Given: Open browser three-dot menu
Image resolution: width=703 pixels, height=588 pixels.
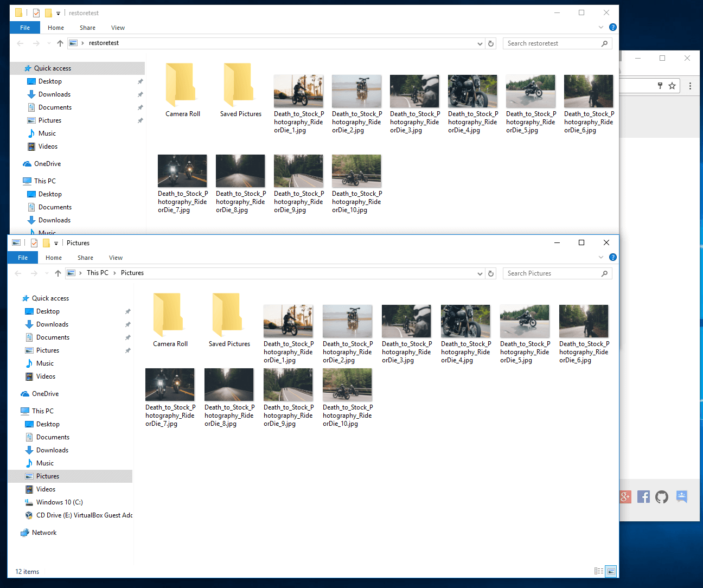Looking at the screenshot, I should click(690, 86).
